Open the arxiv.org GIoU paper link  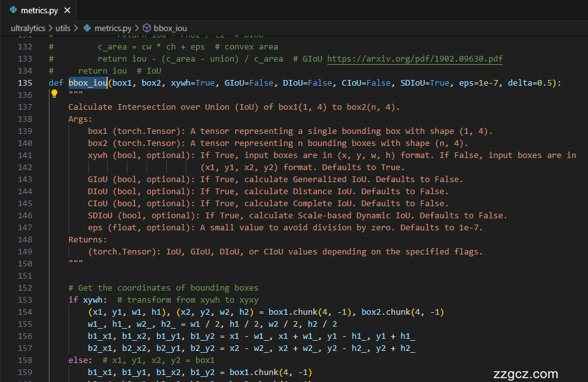(x=415, y=58)
